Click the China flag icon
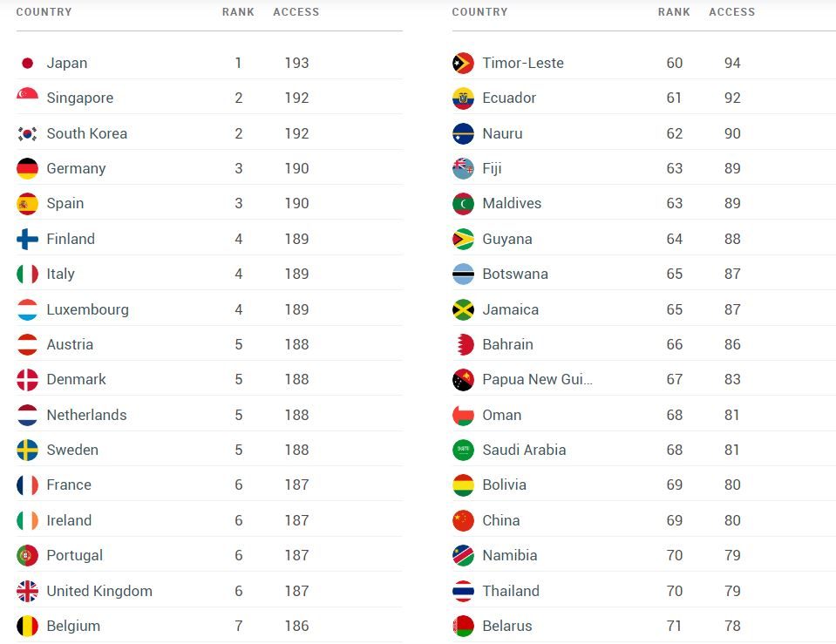 click(x=463, y=520)
